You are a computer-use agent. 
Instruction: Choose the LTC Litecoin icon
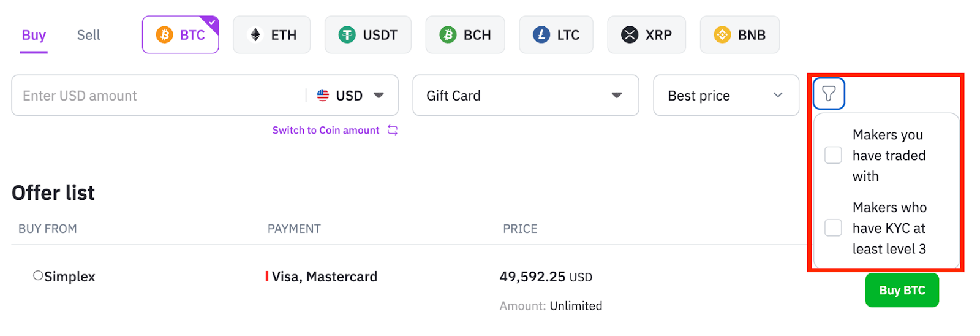541,35
